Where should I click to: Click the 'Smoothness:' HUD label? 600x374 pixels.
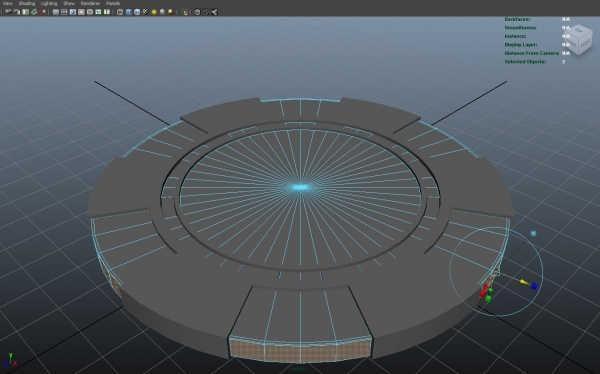(x=520, y=28)
